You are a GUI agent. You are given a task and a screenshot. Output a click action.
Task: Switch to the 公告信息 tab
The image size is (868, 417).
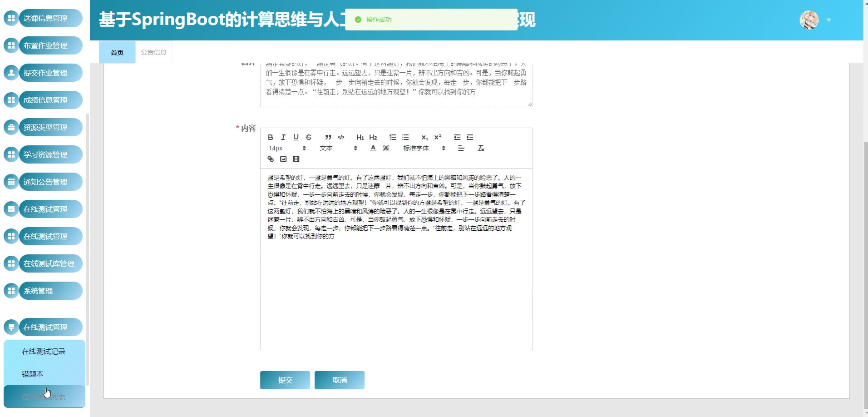(153, 52)
